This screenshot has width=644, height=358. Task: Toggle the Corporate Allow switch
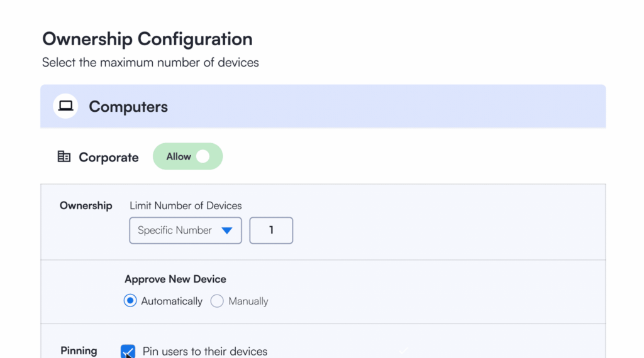[x=187, y=156]
